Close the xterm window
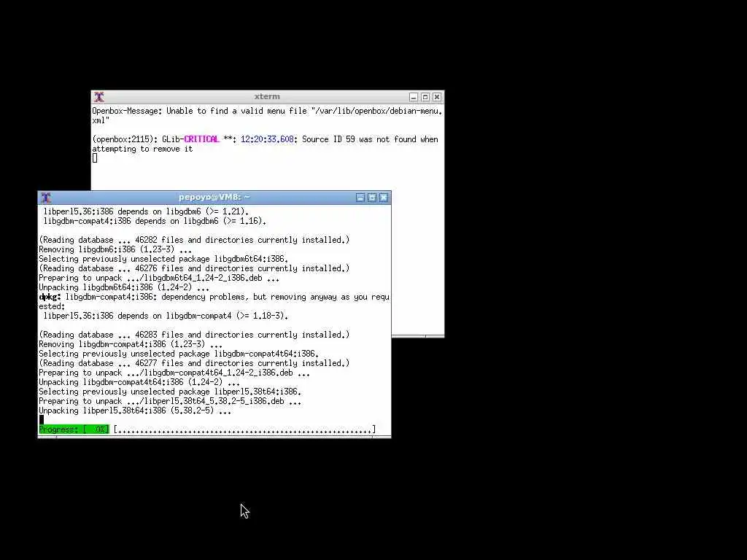Image resolution: width=747 pixels, height=560 pixels. (x=437, y=97)
